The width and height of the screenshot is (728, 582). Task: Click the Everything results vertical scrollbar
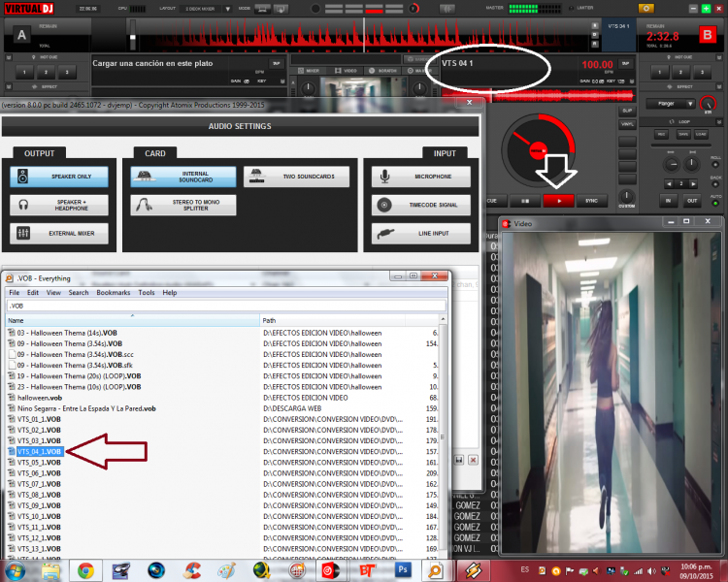443,437
